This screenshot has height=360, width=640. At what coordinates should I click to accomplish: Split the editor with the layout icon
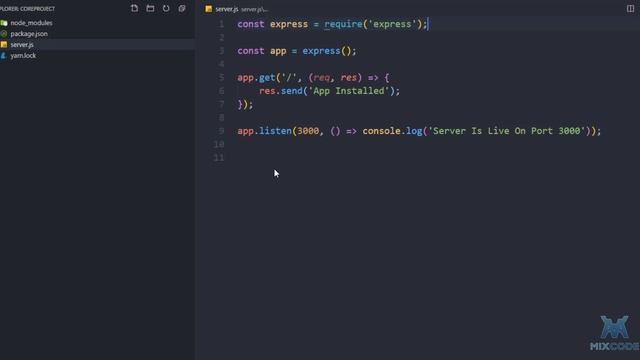(630, 8)
